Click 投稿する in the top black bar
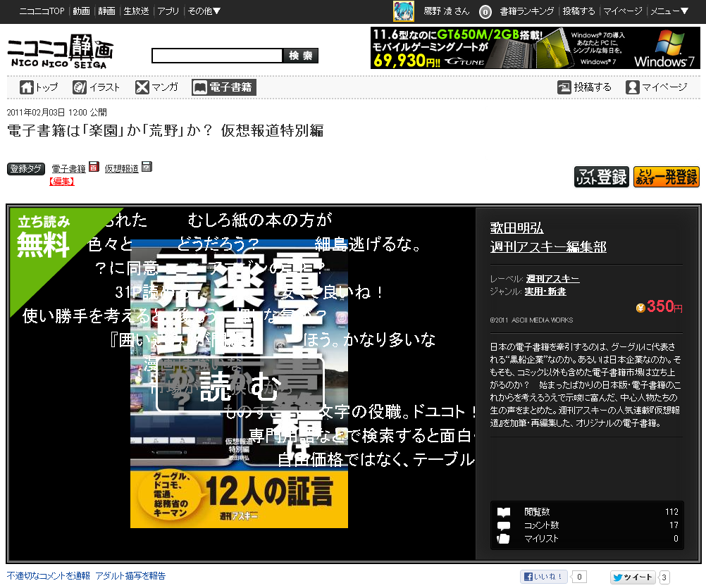706x588 pixels. click(x=578, y=11)
